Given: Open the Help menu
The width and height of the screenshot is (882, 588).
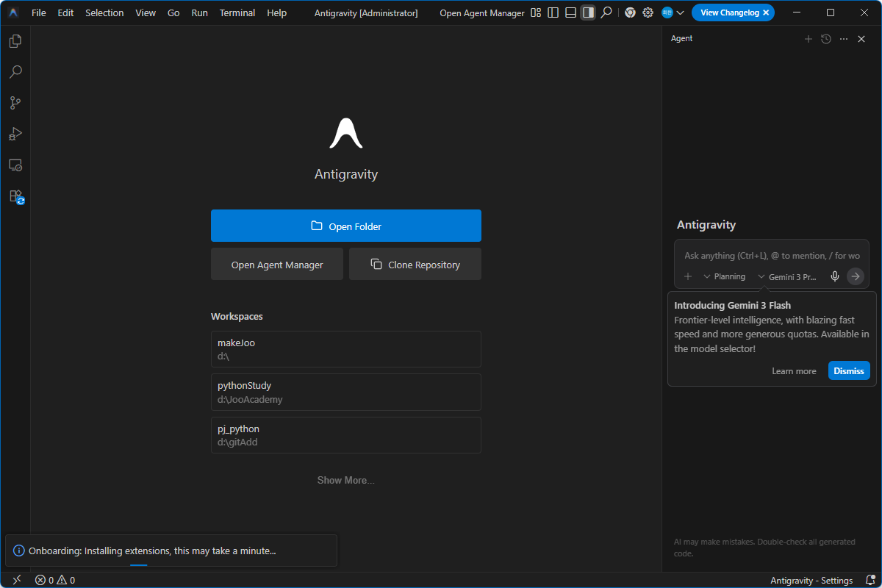Looking at the screenshot, I should click(x=277, y=12).
